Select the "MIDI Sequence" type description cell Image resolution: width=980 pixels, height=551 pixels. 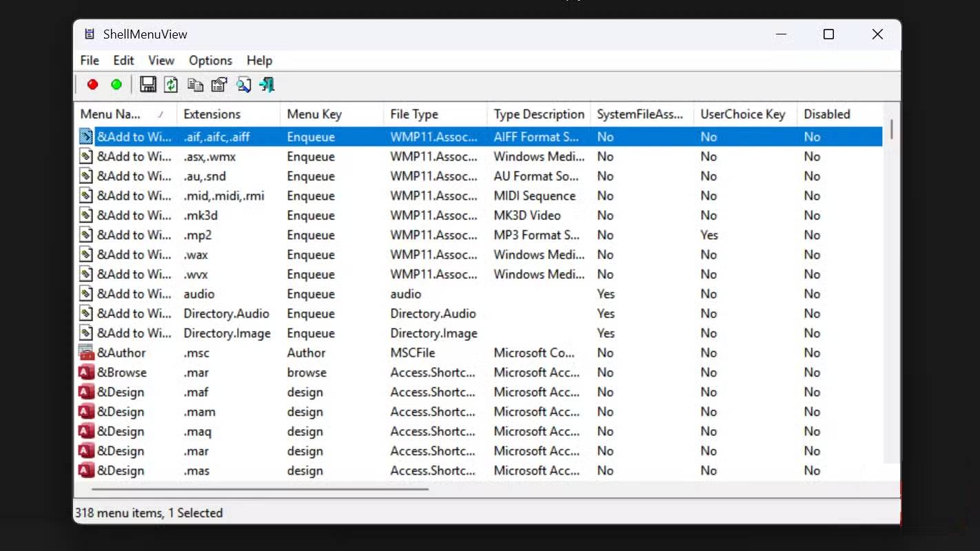[x=535, y=196]
